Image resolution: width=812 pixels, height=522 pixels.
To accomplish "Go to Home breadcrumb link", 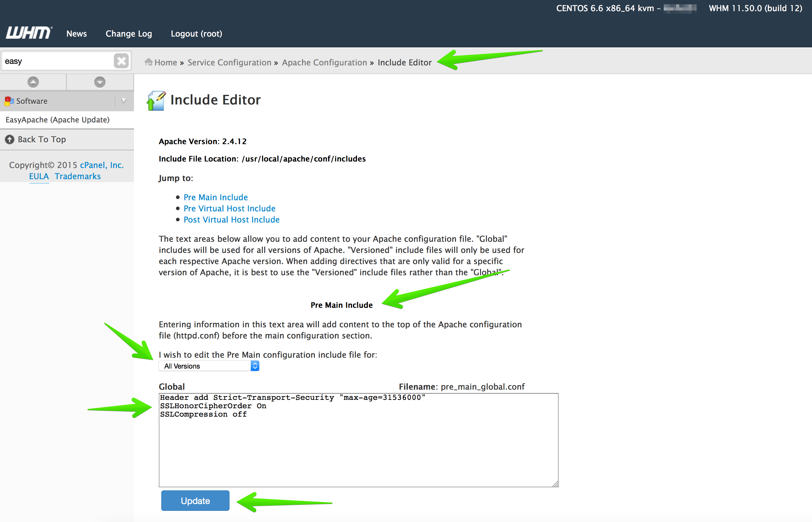I will tap(166, 62).
